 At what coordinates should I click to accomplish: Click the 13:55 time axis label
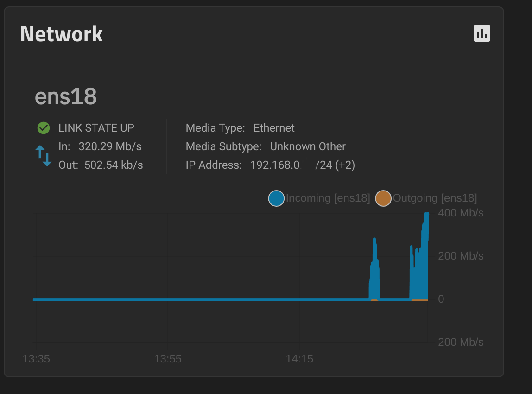tap(168, 359)
